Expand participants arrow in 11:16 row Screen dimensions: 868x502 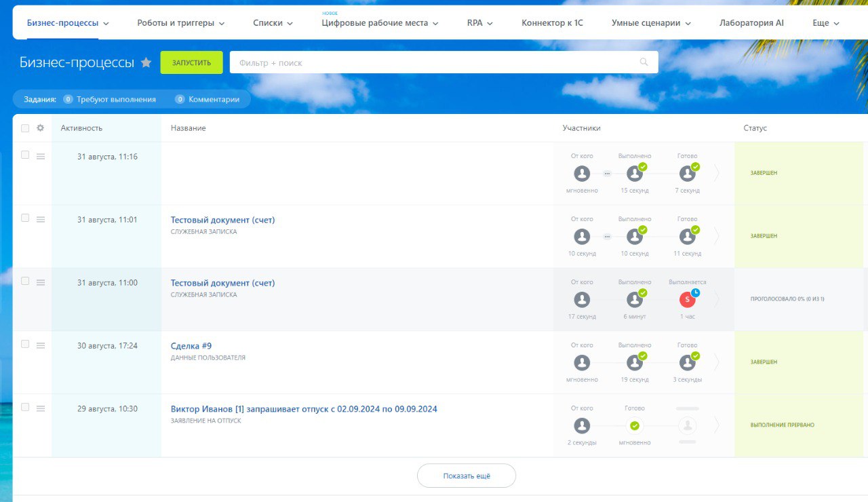717,174
